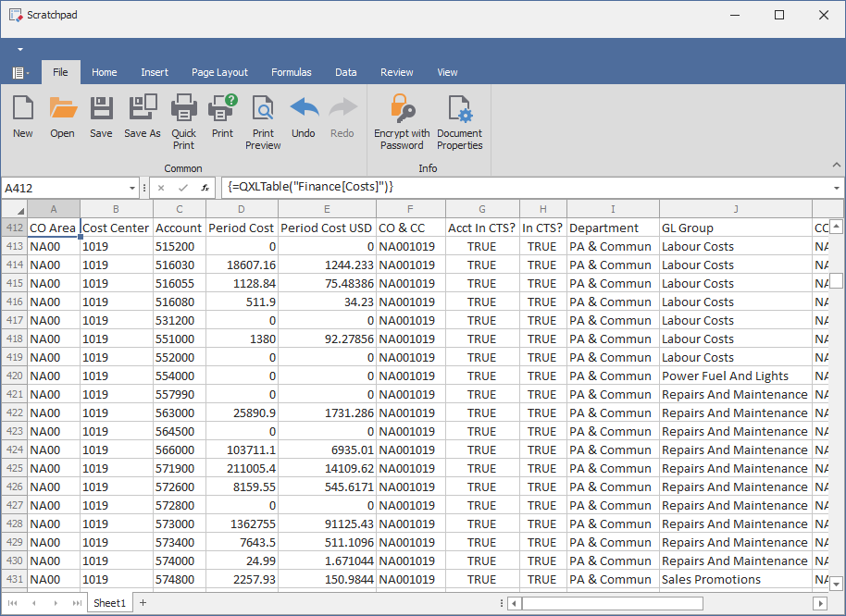Click the Insert Function fx button
The height and width of the screenshot is (616, 846).
[205, 188]
